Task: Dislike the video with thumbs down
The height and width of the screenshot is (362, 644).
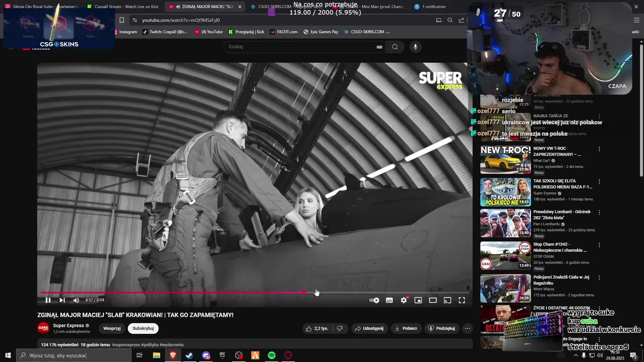Action: 340,328
